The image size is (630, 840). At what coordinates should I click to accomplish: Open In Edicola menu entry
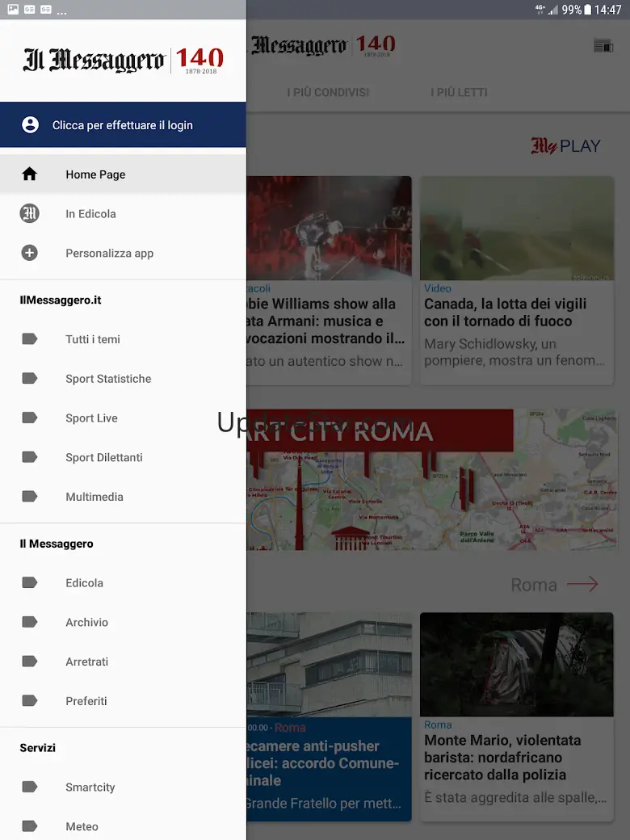click(x=124, y=214)
